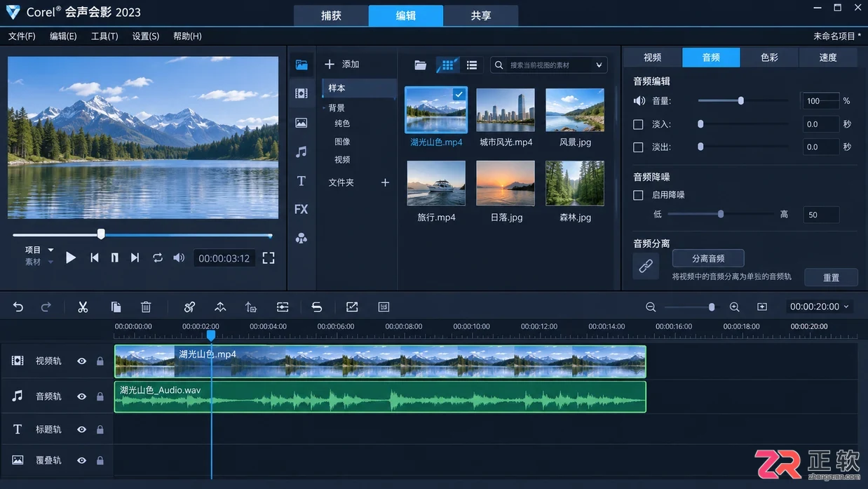The image size is (868, 489).
Task: Select the 日落.jpg thumbnail
Action: [506, 183]
